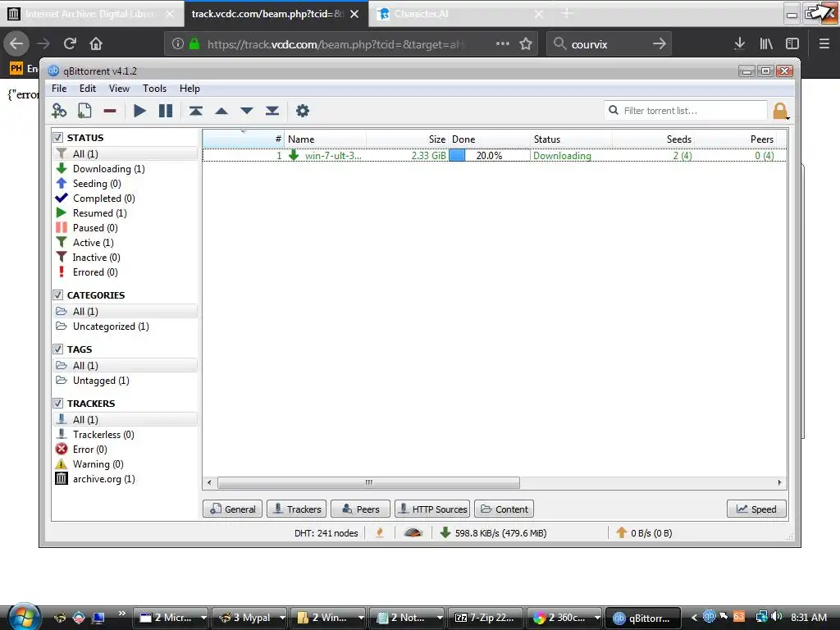Select Paused (0) status filter

pyautogui.click(x=95, y=228)
